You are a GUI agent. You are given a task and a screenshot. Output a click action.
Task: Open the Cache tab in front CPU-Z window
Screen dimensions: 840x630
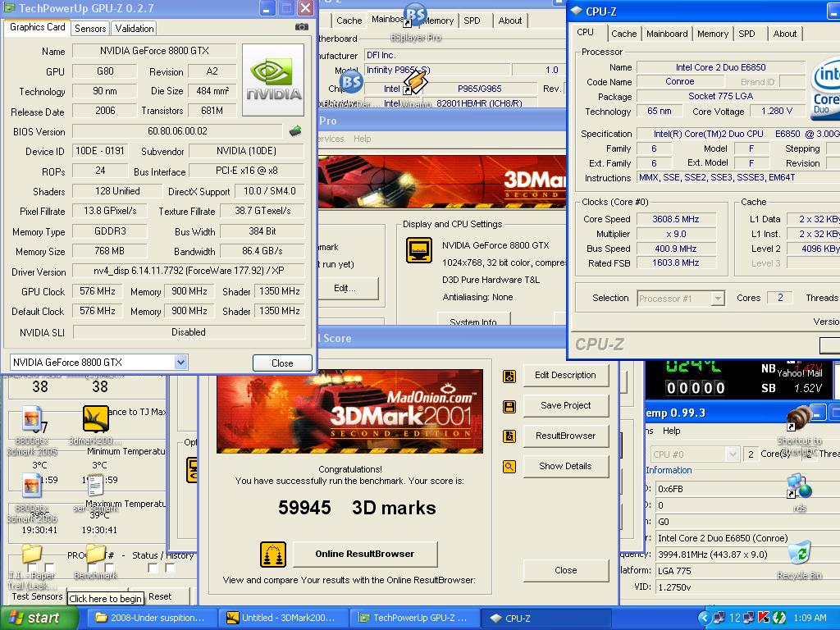click(624, 34)
